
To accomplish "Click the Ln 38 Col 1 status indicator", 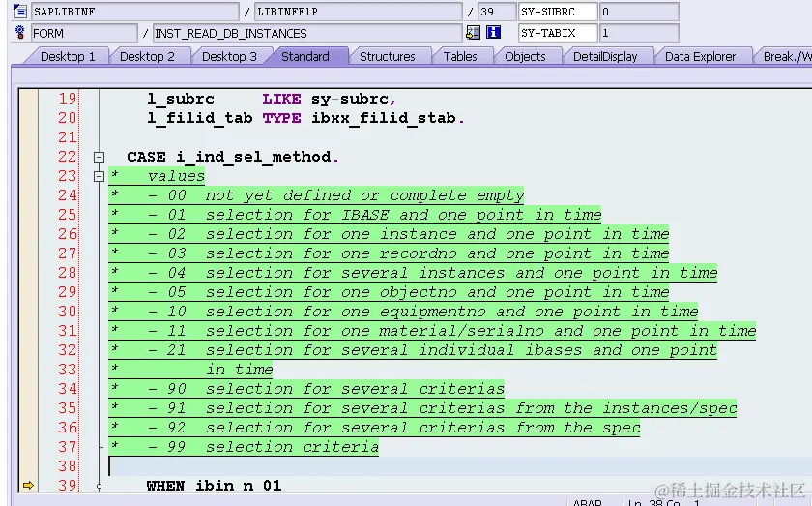I will tap(663, 503).
